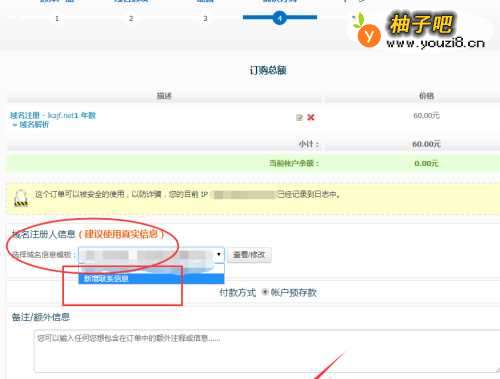The width and height of the screenshot is (500, 379).
Task: Click the 价格 price column header
Action: [426, 96]
